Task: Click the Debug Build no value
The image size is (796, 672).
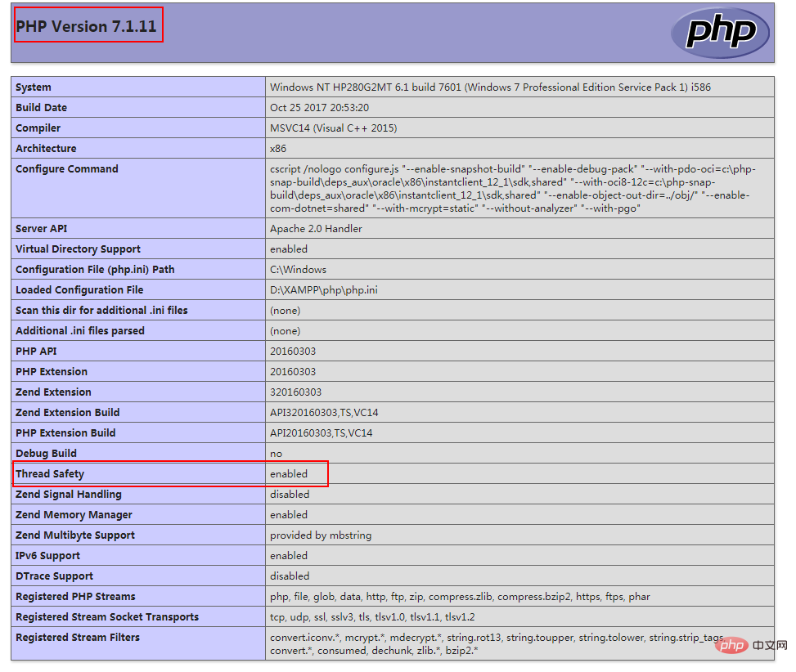Action: coord(277,454)
